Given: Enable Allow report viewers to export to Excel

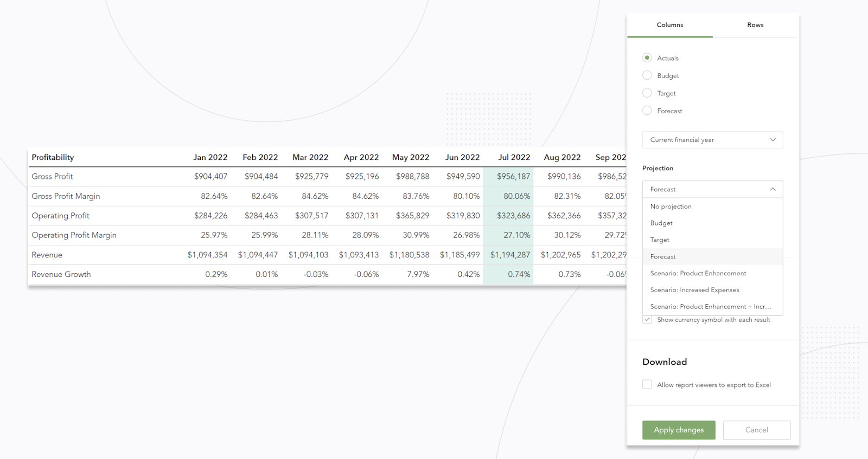Looking at the screenshot, I should 647,384.
